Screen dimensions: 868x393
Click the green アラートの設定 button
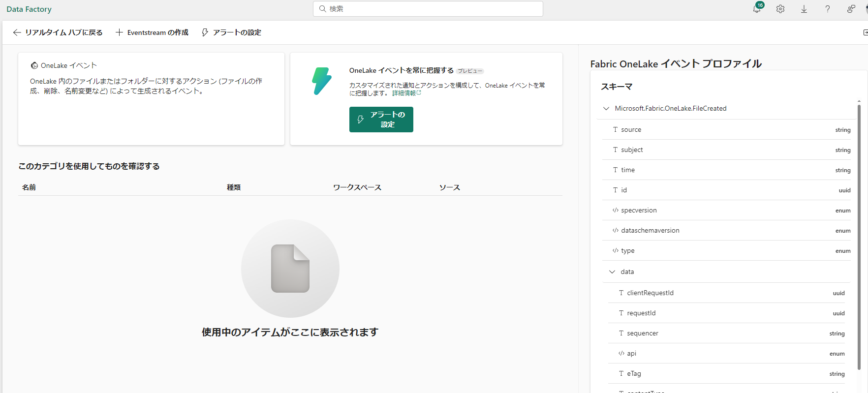(381, 120)
